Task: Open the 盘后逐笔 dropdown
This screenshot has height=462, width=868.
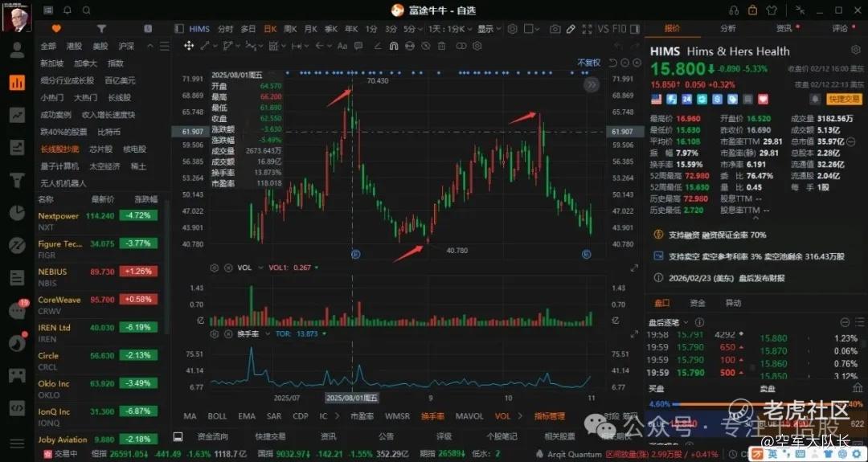Action: point(668,322)
